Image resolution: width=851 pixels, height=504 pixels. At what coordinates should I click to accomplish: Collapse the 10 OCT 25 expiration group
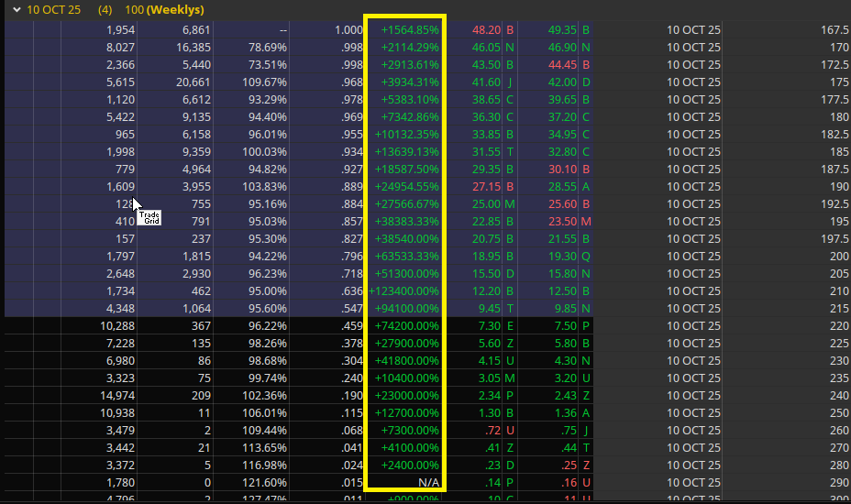(x=17, y=10)
